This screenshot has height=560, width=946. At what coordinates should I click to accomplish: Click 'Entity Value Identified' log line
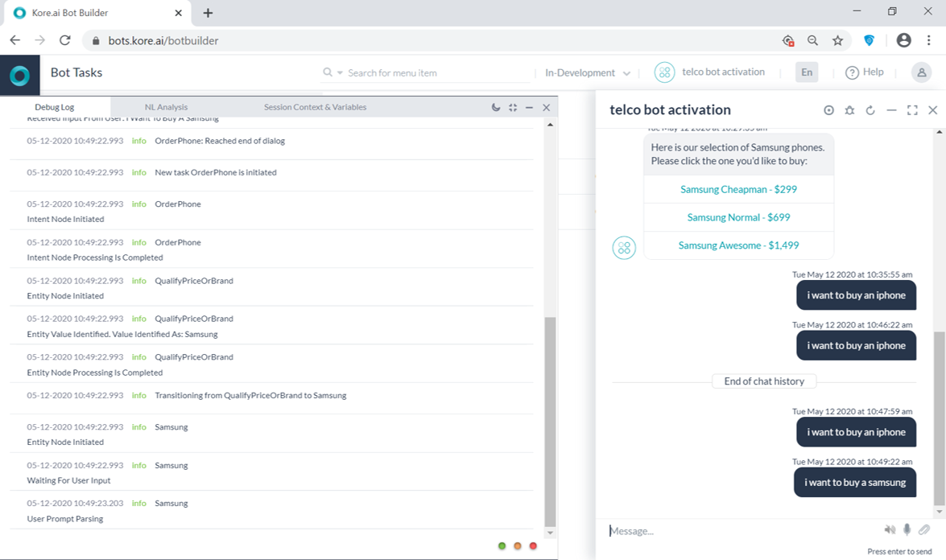click(x=122, y=334)
